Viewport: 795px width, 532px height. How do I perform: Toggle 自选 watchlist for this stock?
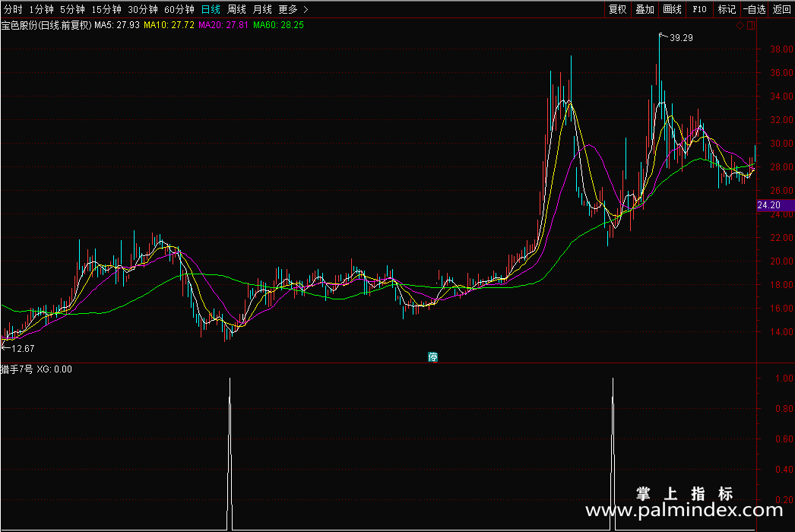755,9
